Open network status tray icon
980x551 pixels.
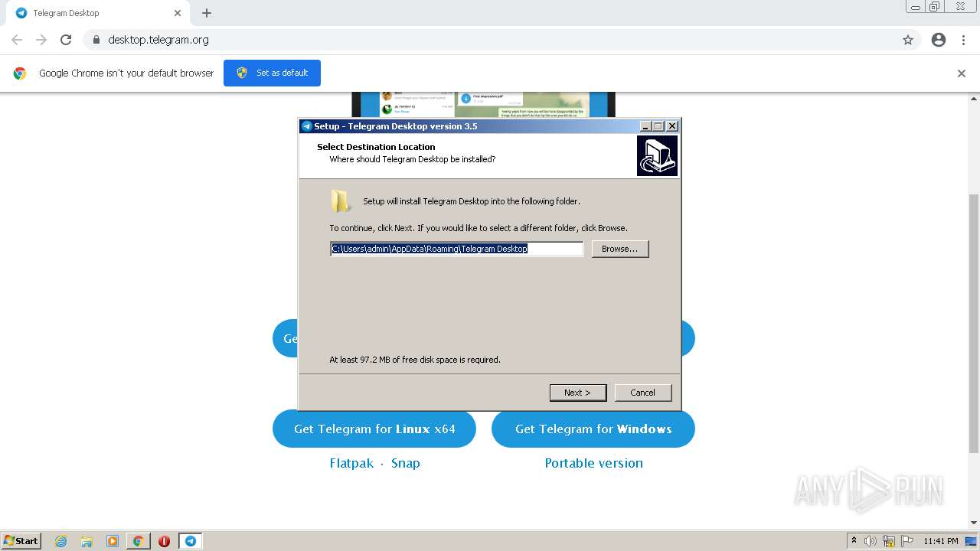(889, 541)
